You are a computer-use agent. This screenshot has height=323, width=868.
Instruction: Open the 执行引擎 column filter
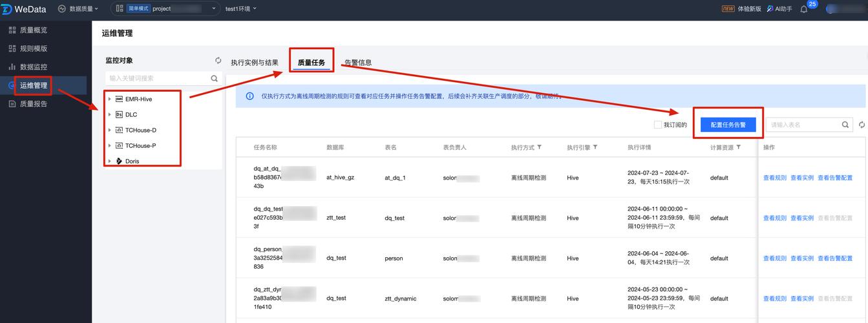click(x=595, y=147)
